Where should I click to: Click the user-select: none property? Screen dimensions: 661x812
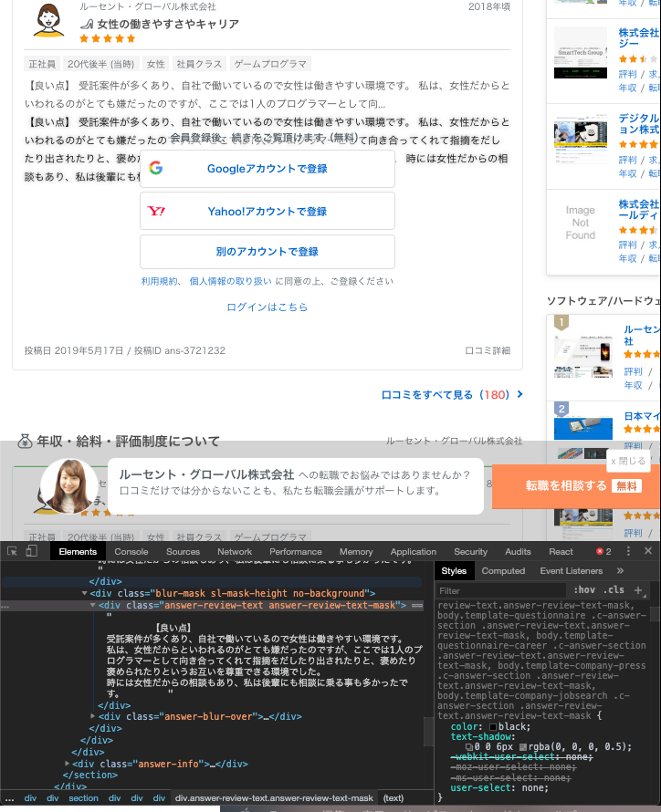[x=499, y=787]
